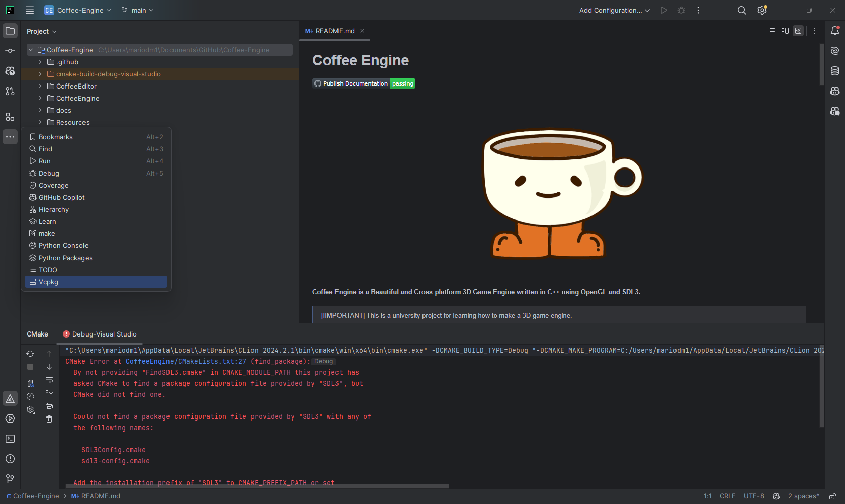845x504 pixels.
Task: Toggle soft-wrap in CMake output
Action: pyautogui.click(x=49, y=380)
